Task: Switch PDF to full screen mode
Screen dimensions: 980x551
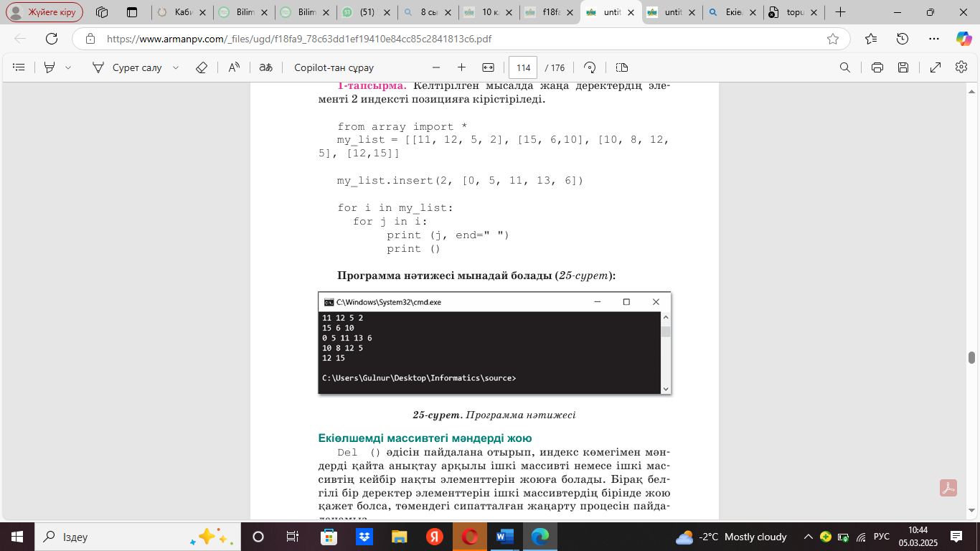Action: pyautogui.click(x=936, y=67)
